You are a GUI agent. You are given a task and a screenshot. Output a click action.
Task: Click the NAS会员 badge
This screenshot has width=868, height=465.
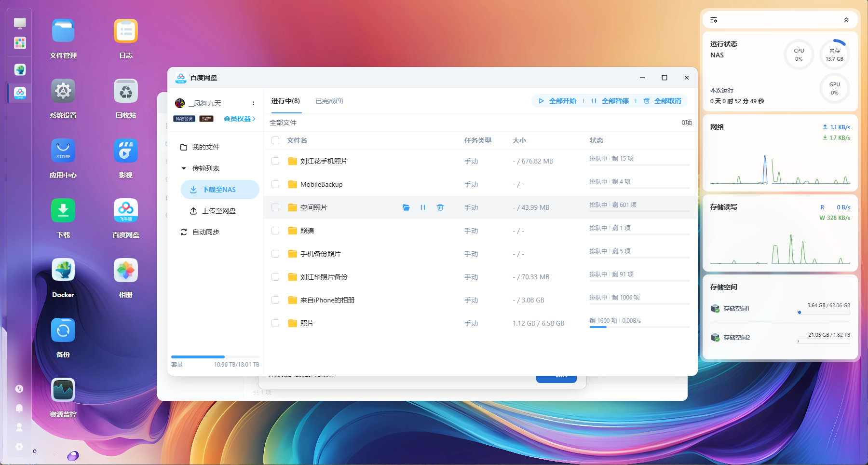coord(184,119)
